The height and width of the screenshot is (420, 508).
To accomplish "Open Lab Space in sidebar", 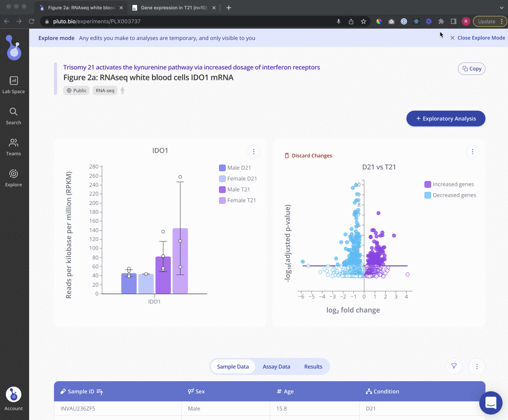I will 14,85.
